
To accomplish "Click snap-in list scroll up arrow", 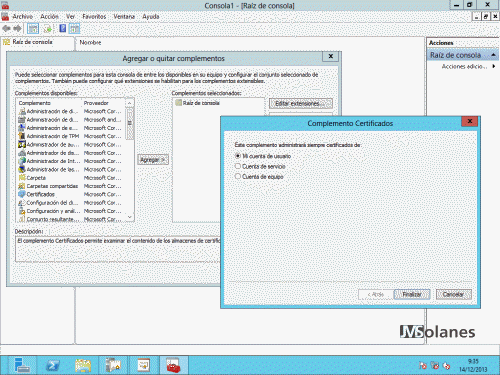I will point(130,103).
